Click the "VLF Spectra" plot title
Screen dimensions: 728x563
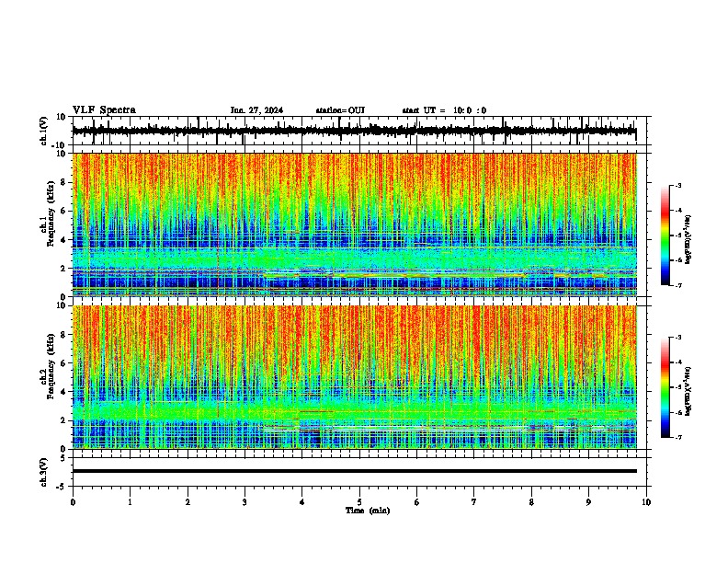coord(104,110)
